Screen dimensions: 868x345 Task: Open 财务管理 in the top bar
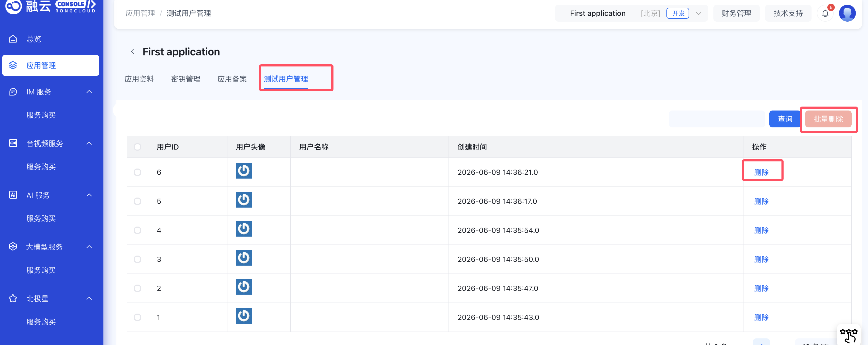click(737, 13)
